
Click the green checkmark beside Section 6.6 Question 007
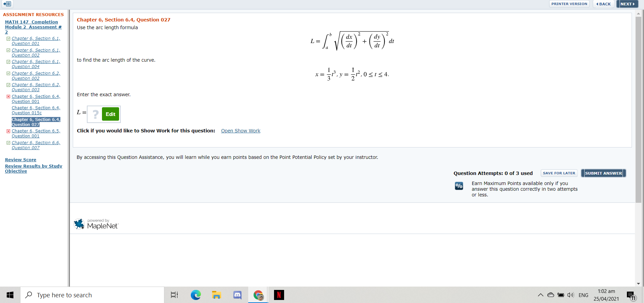8,142
